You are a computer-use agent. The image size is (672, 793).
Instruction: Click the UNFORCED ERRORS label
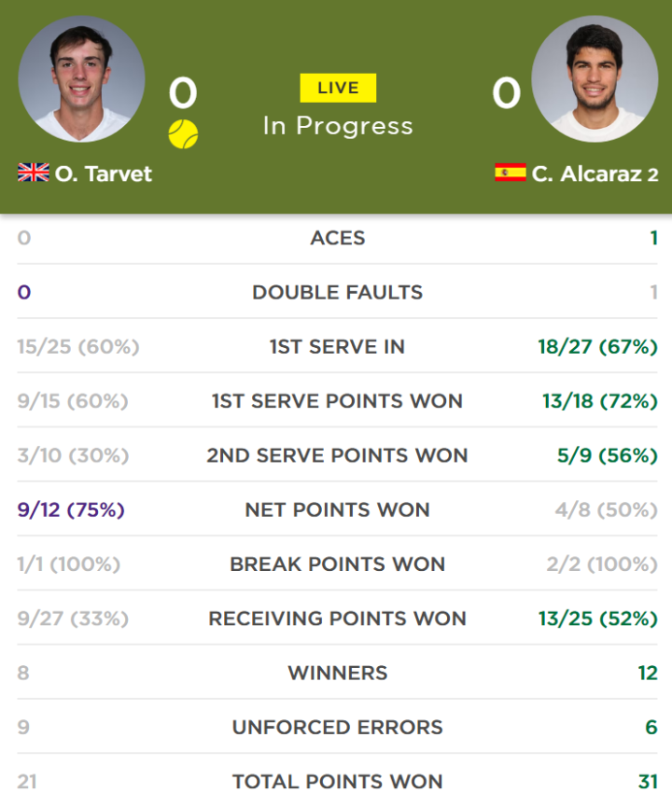[338, 728]
